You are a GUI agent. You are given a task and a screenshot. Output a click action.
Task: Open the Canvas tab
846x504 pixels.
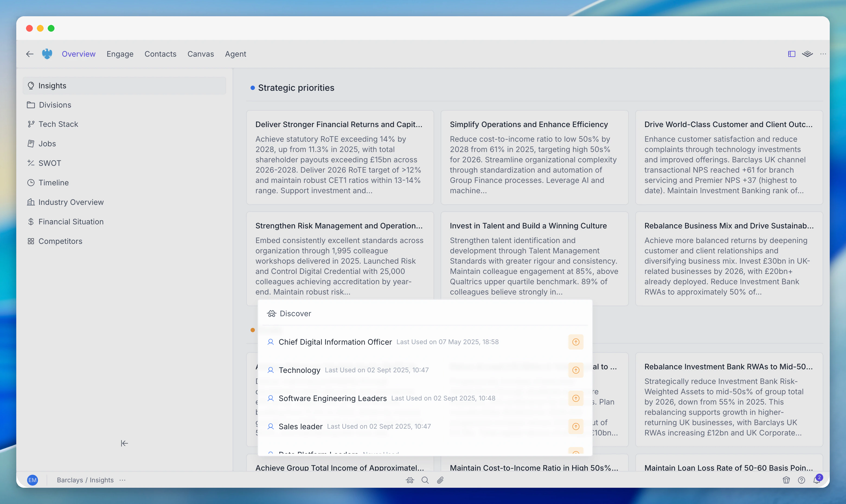pyautogui.click(x=200, y=54)
